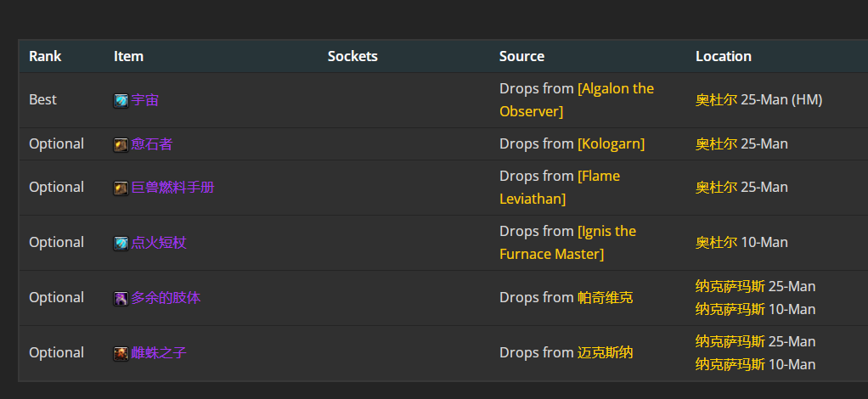This screenshot has height=399, width=868.
Task: Click the 愈石者 item icon
Action: pos(121,145)
